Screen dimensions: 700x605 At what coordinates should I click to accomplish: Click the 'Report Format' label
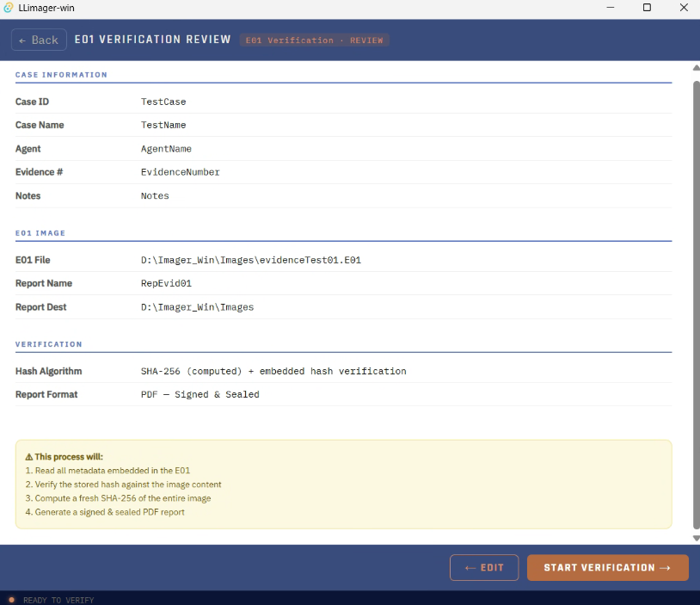(x=46, y=394)
